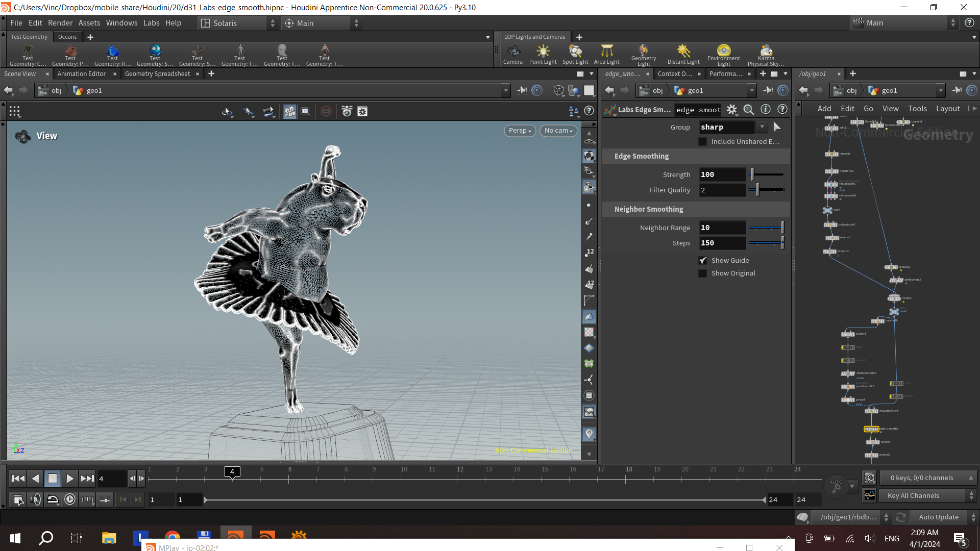Uncheck the Show Guide checkbox

[703, 261]
